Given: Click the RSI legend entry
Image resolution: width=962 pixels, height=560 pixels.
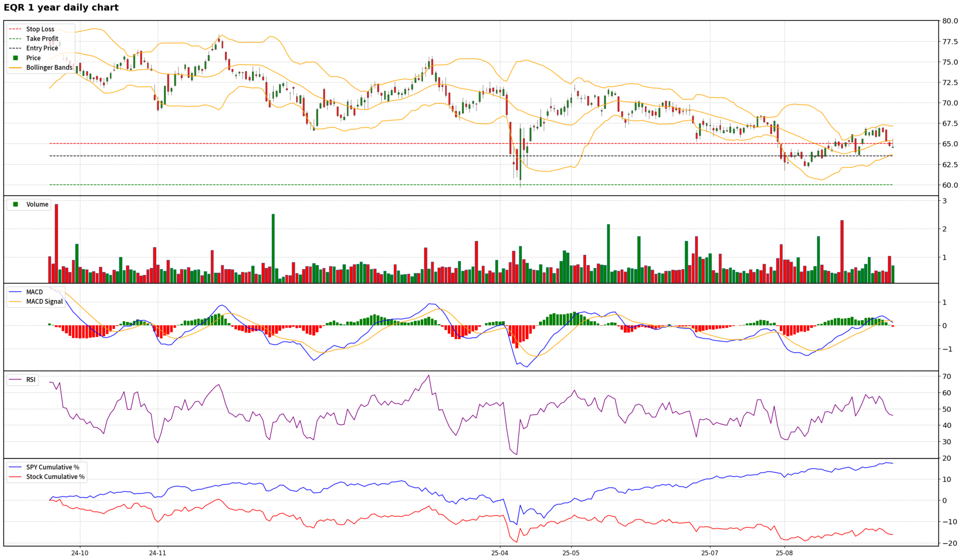Looking at the screenshot, I should point(31,380).
